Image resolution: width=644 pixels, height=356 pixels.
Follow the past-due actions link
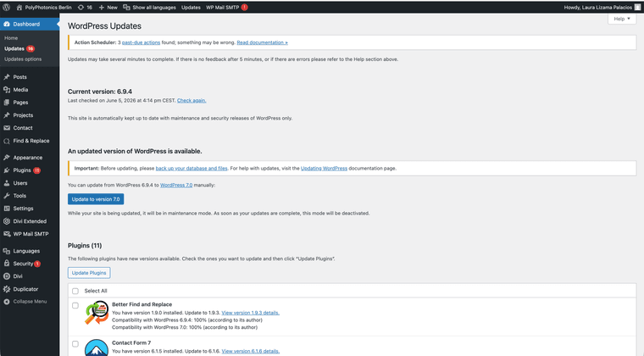point(141,42)
